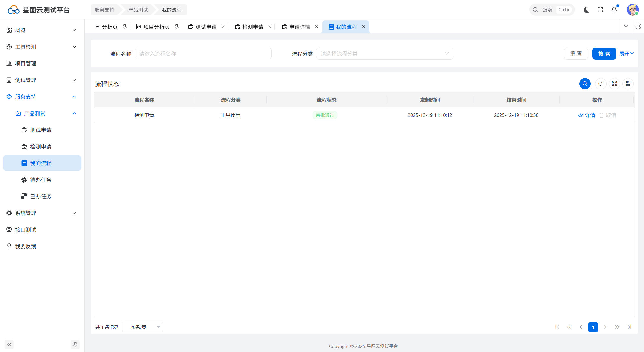The width and height of the screenshot is (644, 352).
Task: Click the blue round search icon above table
Action: 585,84
